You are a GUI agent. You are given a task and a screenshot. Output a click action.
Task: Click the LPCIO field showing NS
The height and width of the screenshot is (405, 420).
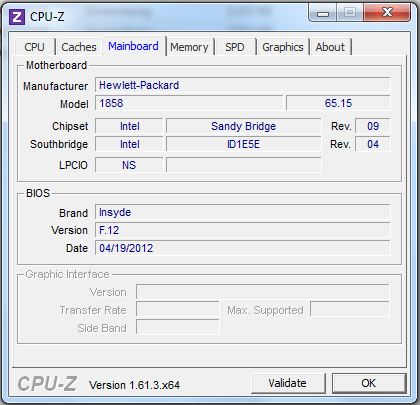[x=129, y=165]
